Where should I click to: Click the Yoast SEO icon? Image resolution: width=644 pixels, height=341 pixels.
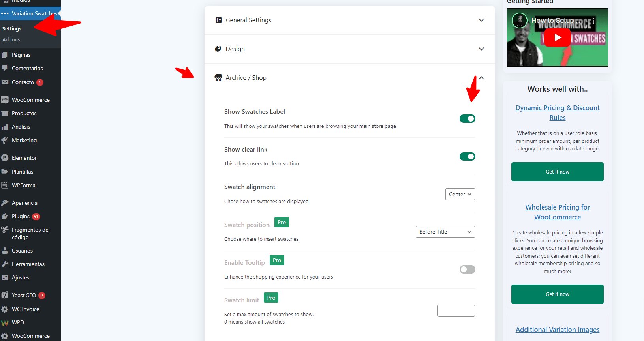point(5,295)
